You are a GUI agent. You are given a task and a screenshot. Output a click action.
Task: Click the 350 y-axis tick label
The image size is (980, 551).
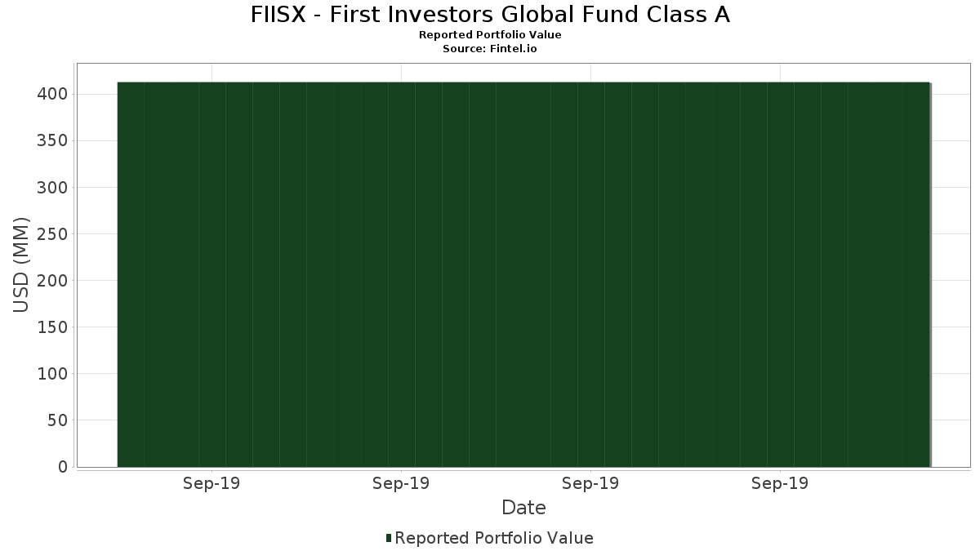point(52,141)
